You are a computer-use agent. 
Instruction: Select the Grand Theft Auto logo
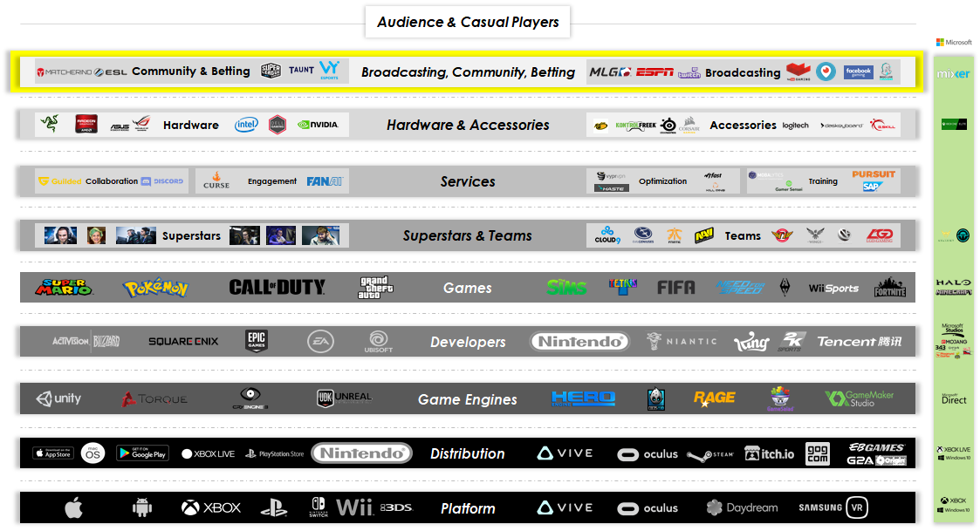click(375, 288)
